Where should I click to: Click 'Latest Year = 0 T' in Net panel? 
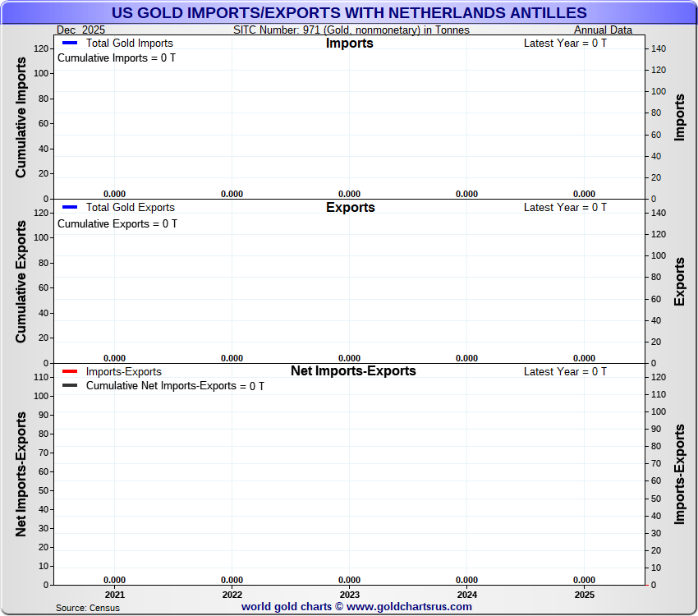(565, 371)
